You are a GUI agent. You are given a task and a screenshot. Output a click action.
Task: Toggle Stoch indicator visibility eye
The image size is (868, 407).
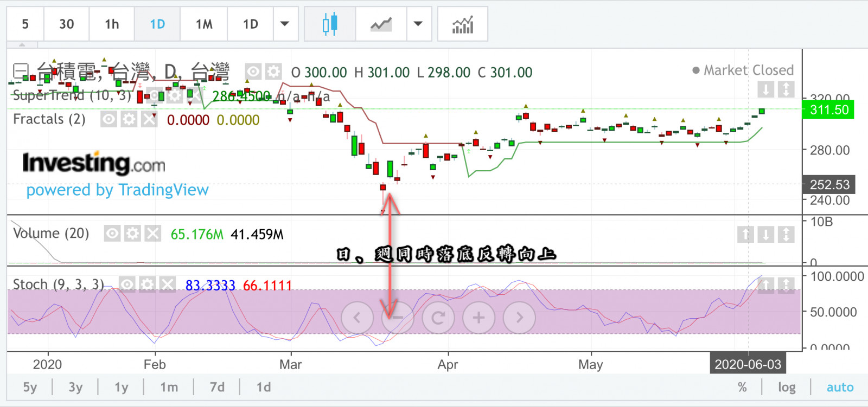point(127,285)
